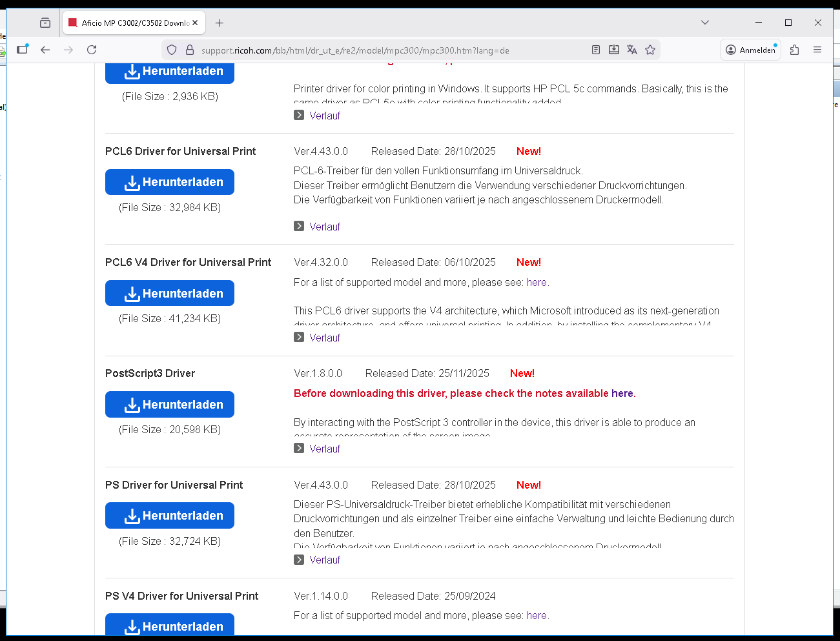840x641 pixels.
Task: Open the translate page icon in the address bar
Action: (x=632, y=50)
